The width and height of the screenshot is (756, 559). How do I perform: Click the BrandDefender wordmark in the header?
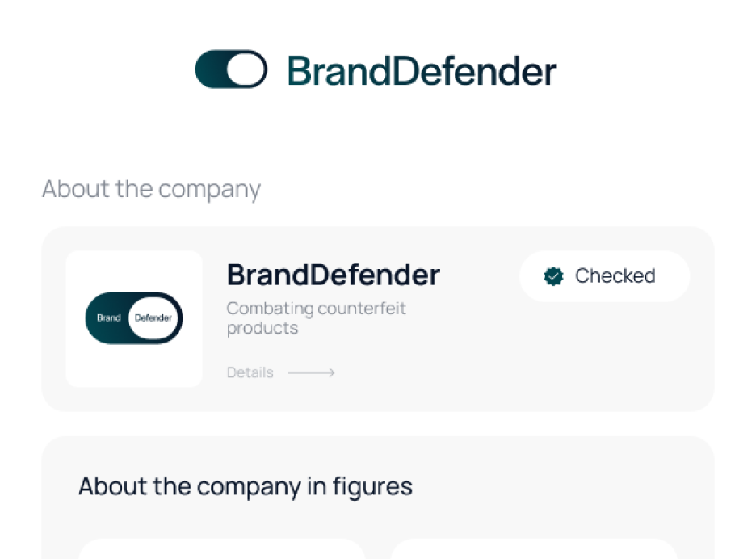coord(422,71)
